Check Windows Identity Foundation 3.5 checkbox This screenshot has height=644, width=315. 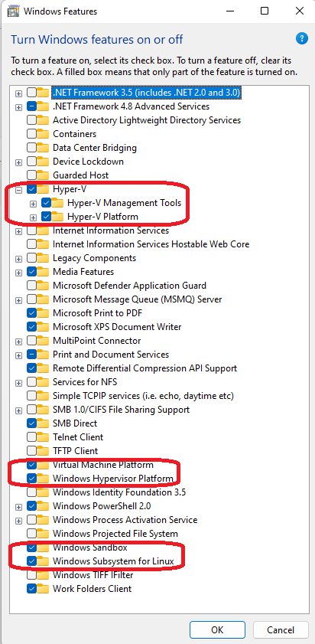point(31,492)
